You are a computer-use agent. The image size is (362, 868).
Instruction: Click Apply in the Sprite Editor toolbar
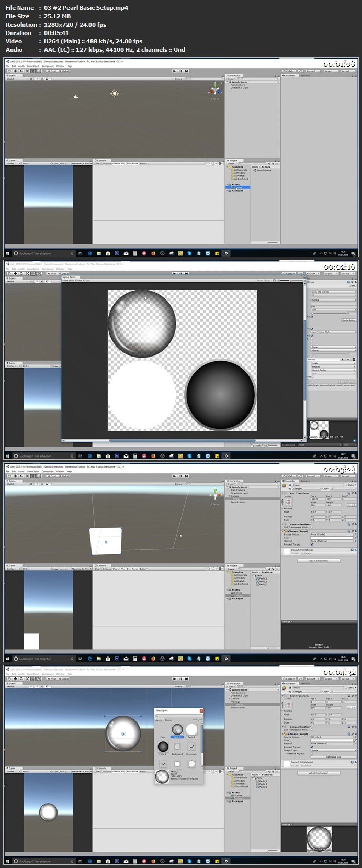[x=268, y=281]
